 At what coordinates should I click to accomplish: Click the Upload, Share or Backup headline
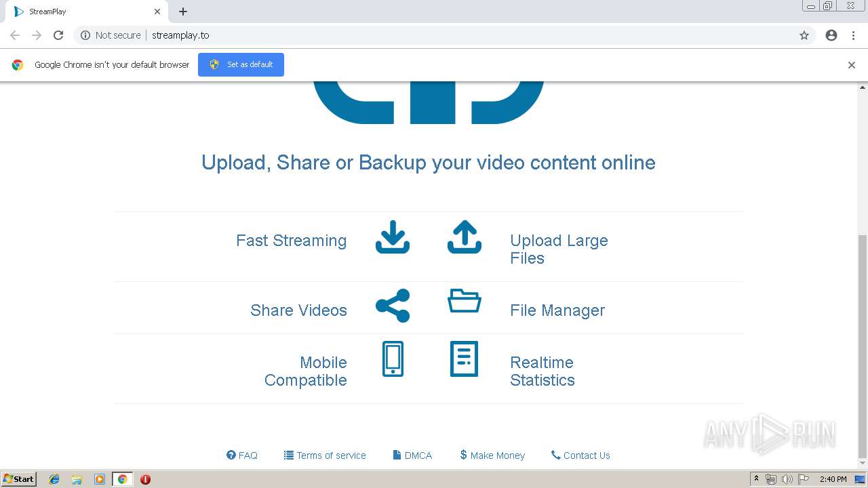[429, 163]
